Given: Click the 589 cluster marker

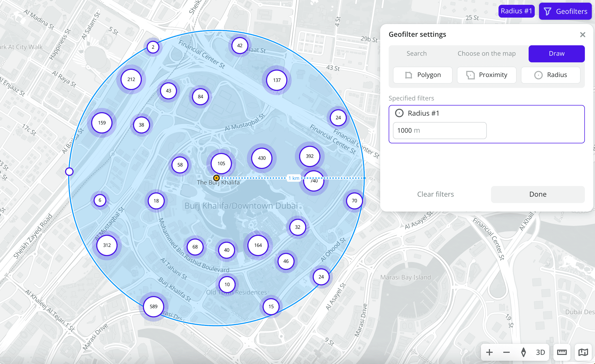Looking at the screenshot, I should tap(153, 306).
